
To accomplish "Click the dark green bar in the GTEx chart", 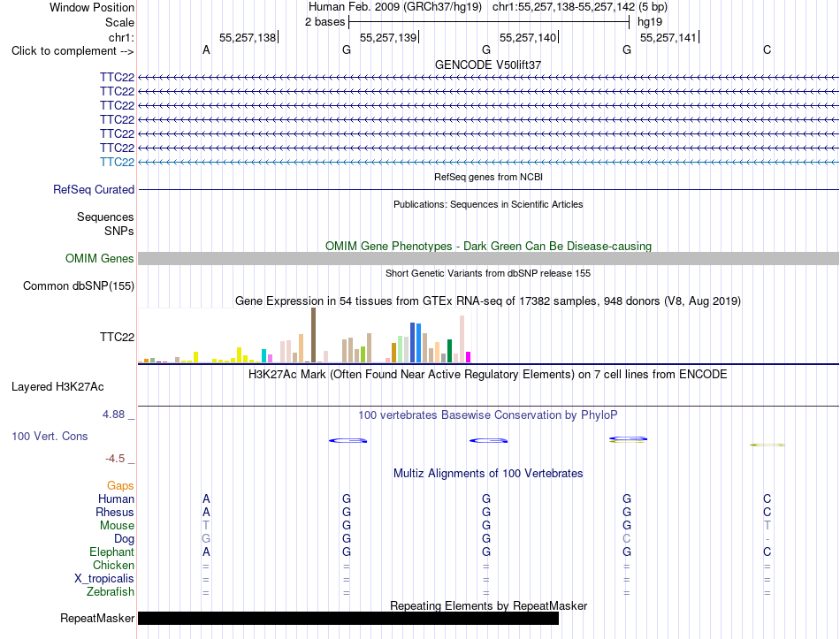I will pyautogui.click(x=449, y=352).
